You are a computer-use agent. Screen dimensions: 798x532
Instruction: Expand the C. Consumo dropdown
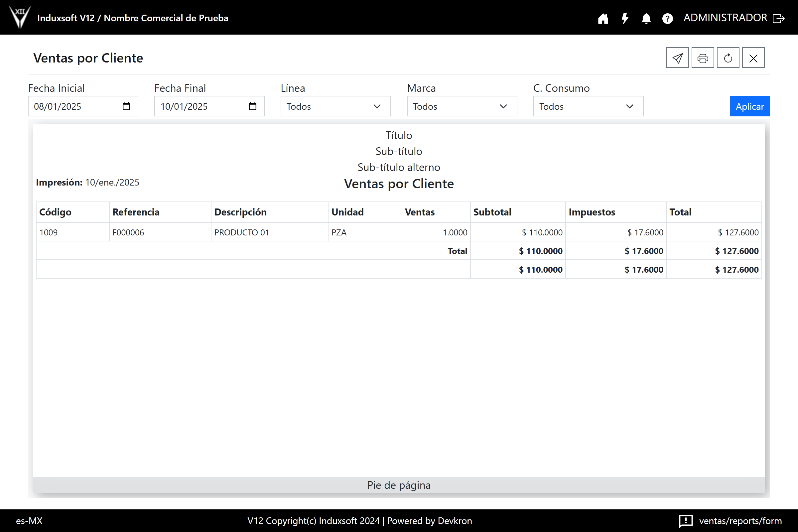[588, 106]
